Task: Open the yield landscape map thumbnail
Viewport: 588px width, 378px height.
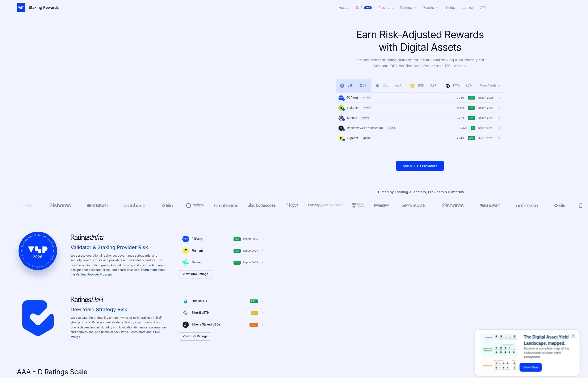Action: [x=499, y=353]
